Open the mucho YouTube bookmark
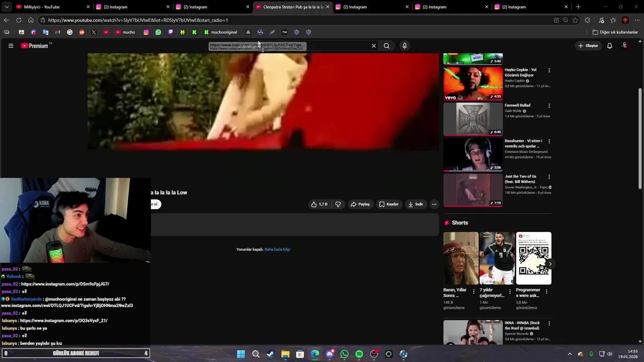This screenshot has width=644, height=362. click(125, 32)
